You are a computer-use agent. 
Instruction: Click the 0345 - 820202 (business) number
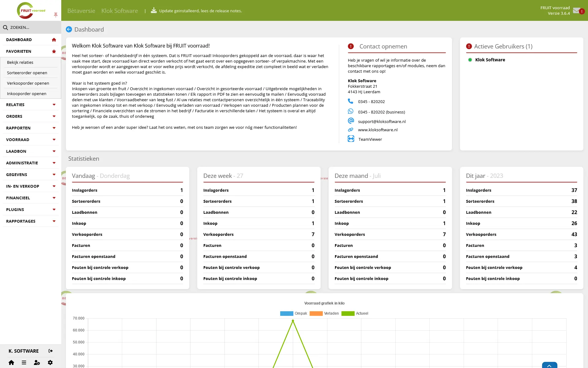381,112
